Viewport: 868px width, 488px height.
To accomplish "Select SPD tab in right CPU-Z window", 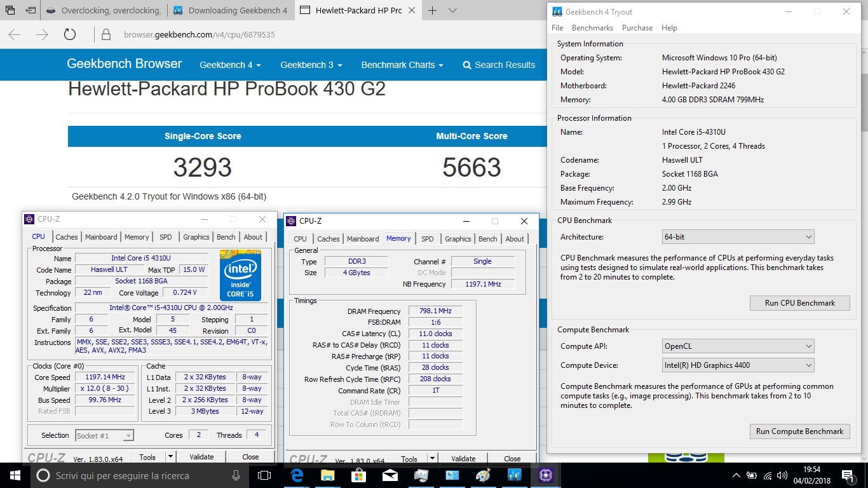I will pyautogui.click(x=428, y=239).
